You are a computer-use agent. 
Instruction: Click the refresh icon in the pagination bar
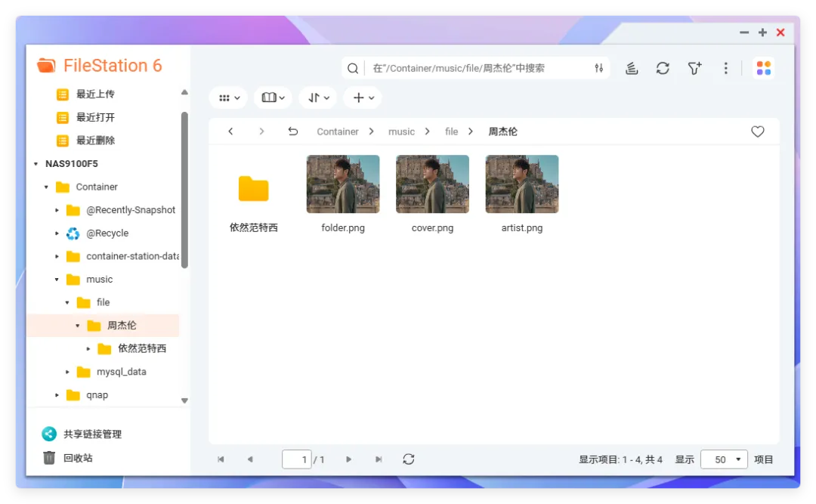[x=409, y=459]
